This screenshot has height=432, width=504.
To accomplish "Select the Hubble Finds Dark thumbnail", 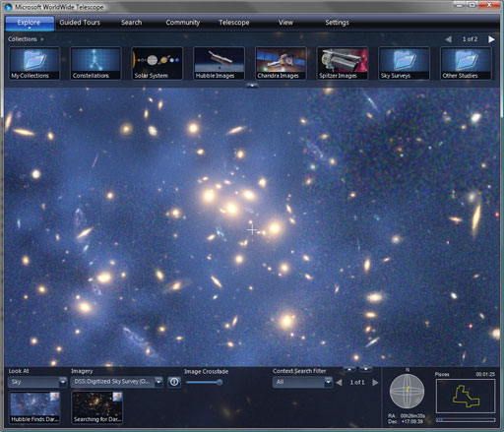I will pos(34,407).
